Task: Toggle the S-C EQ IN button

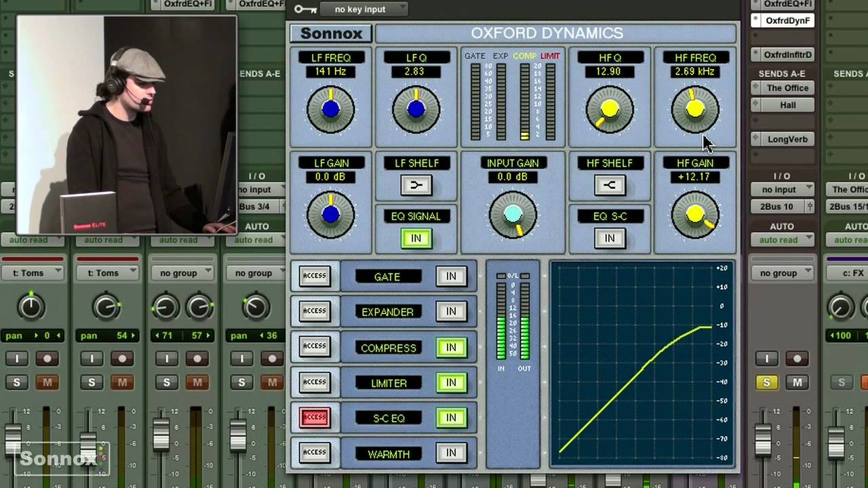Action: (451, 418)
